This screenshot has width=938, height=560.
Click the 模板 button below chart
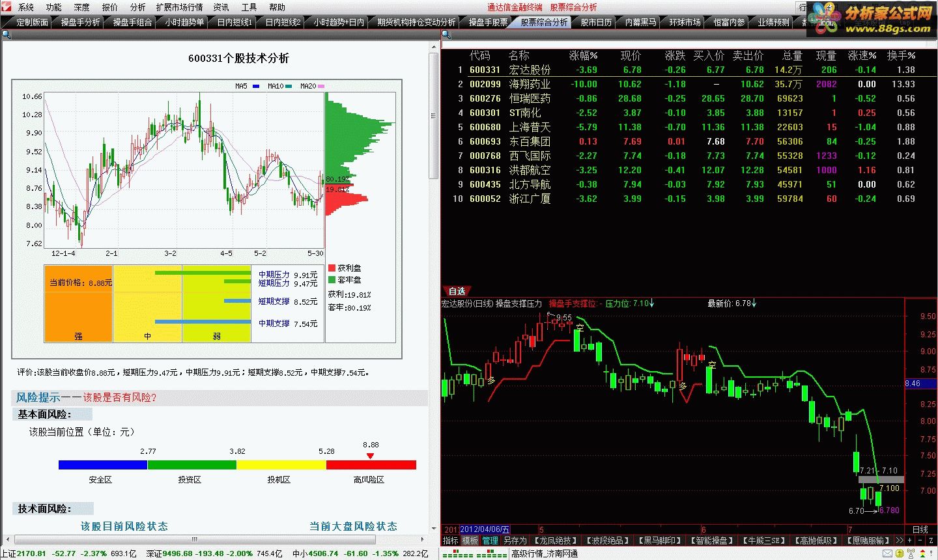pyautogui.click(x=470, y=540)
